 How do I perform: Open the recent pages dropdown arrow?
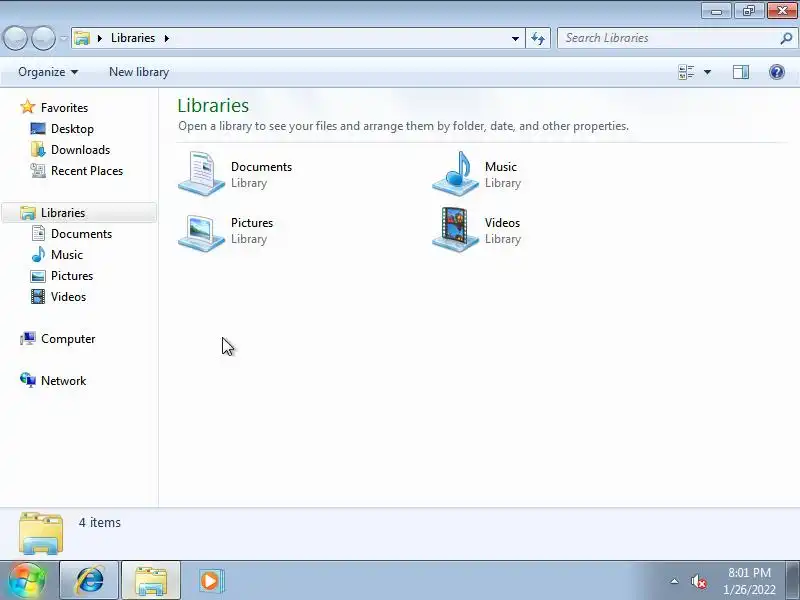(64, 38)
